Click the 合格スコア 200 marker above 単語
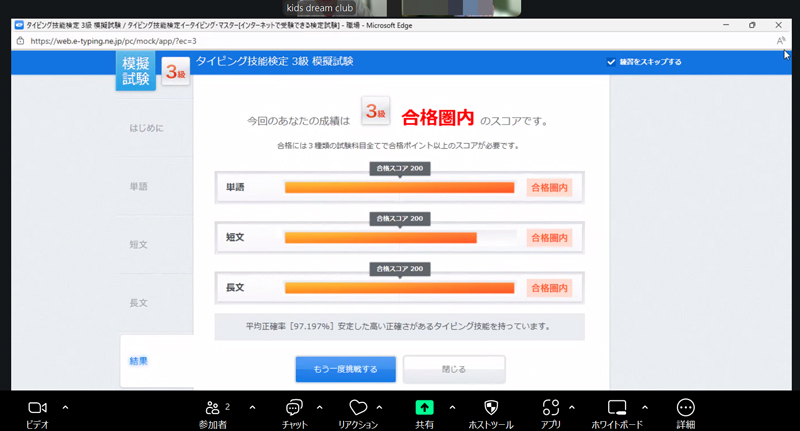Image resolution: width=800 pixels, height=431 pixels. coord(400,168)
